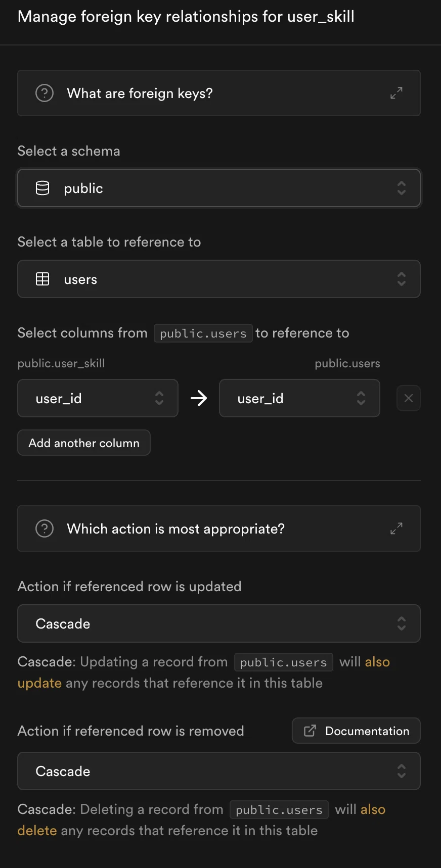Click the arrow between the user_id columns
This screenshot has width=441, height=868.
[199, 398]
